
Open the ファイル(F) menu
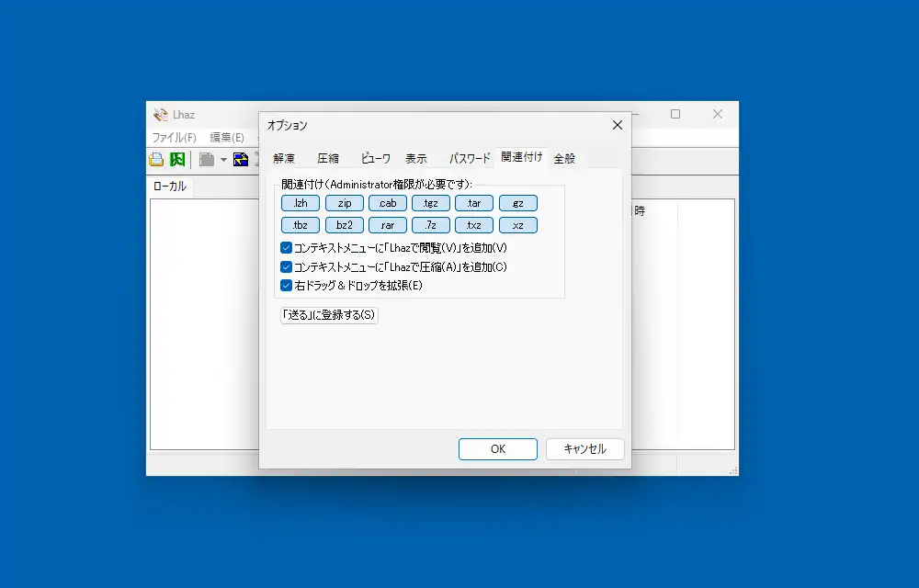175,138
